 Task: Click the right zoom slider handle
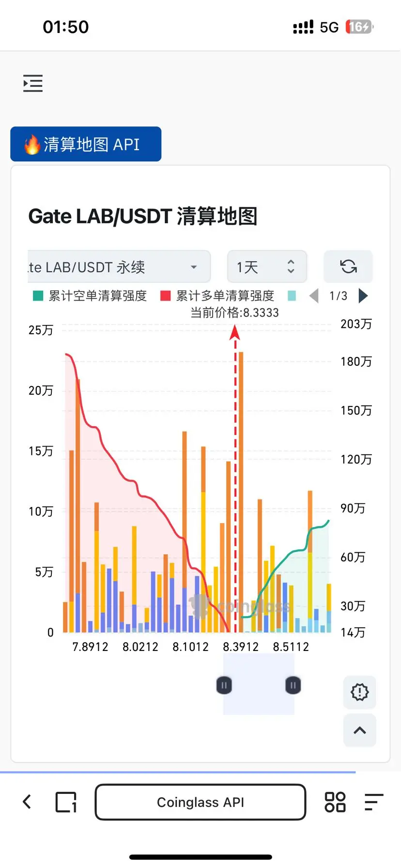click(x=293, y=685)
